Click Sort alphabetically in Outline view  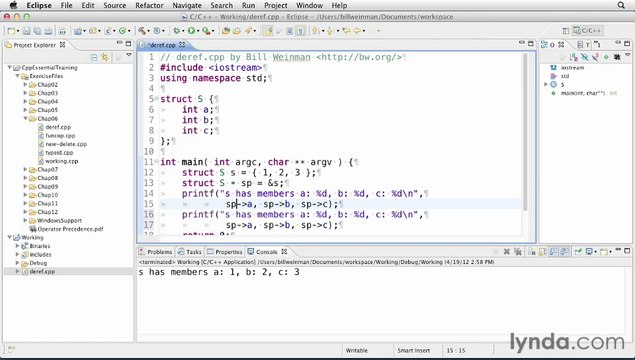click(x=574, y=58)
